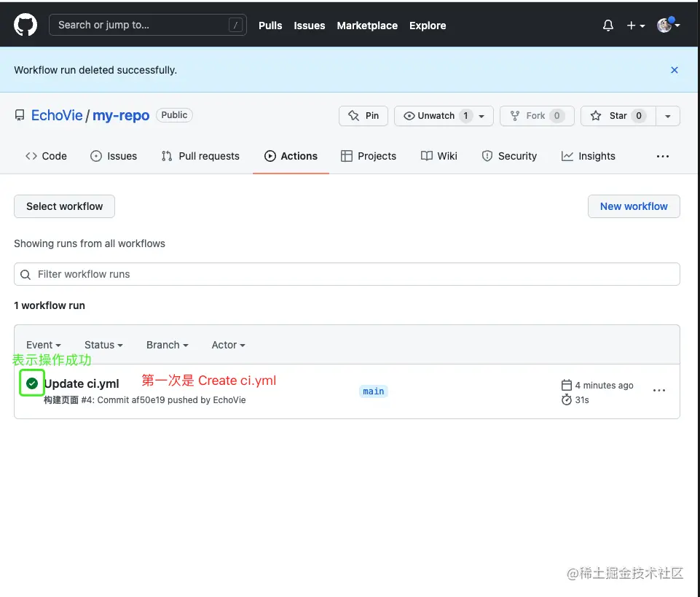Viewport: 700px width, 597px height.
Task: Click the Public visibility label
Action: (x=174, y=115)
